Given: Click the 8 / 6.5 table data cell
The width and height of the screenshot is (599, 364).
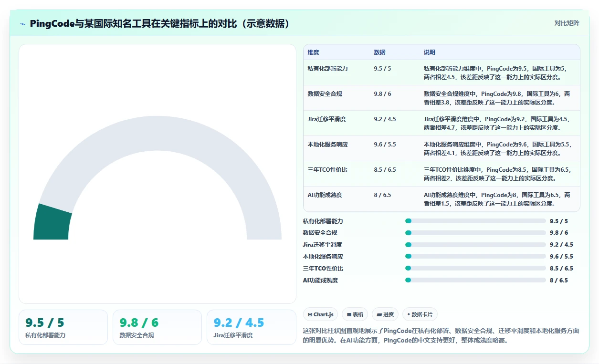Looking at the screenshot, I should pyautogui.click(x=383, y=195).
